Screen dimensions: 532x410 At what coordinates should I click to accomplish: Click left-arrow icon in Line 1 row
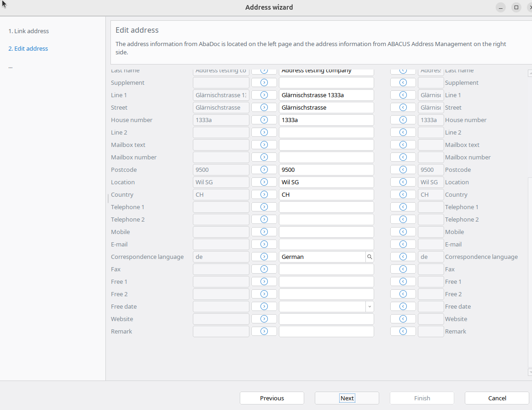(x=403, y=95)
